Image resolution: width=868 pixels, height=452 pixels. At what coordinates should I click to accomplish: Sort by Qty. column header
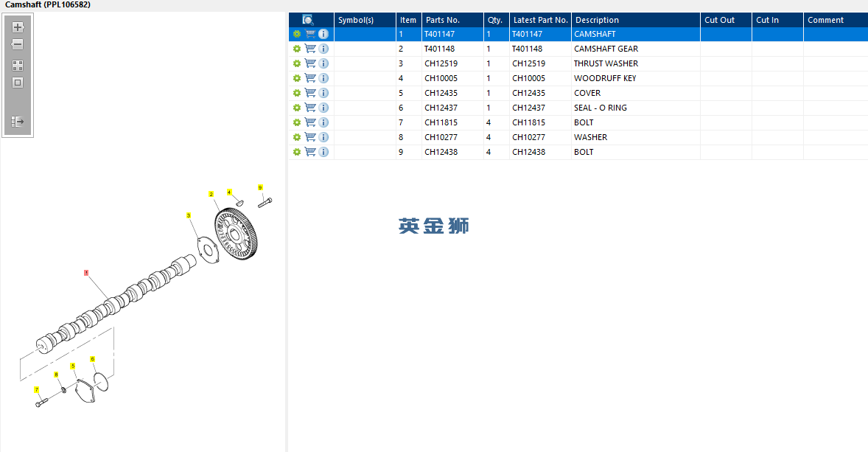[x=496, y=20]
